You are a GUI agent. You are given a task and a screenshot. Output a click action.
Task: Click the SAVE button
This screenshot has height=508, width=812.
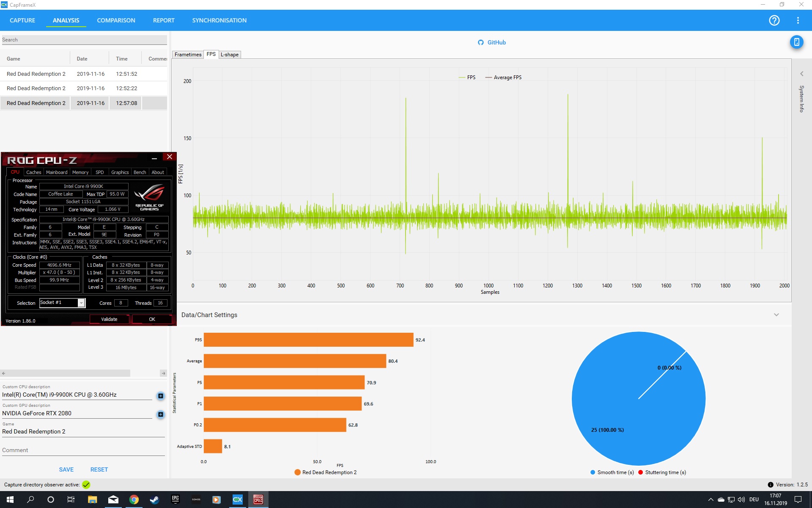tap(66, 469)
